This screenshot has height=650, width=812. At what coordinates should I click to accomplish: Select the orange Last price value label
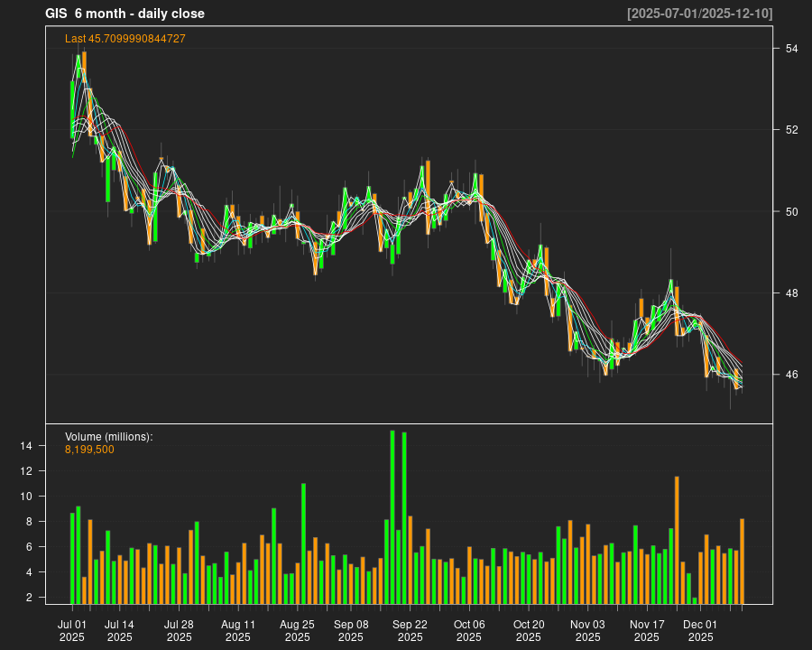125,39
